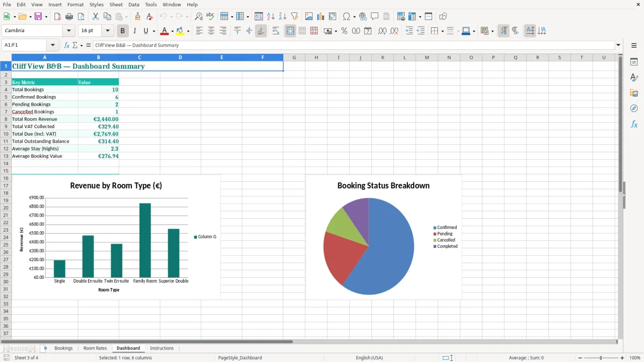The width and height of the screenshot is (644, 362).
Task: Open the sidebar Navigator compass icon
Action: click(634, 108)
